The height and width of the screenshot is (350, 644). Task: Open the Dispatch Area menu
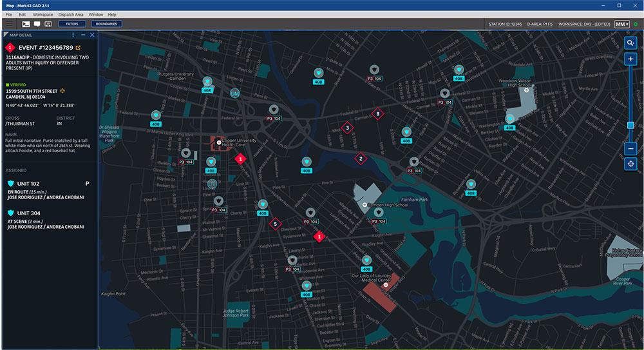click(x=70, y=14)
